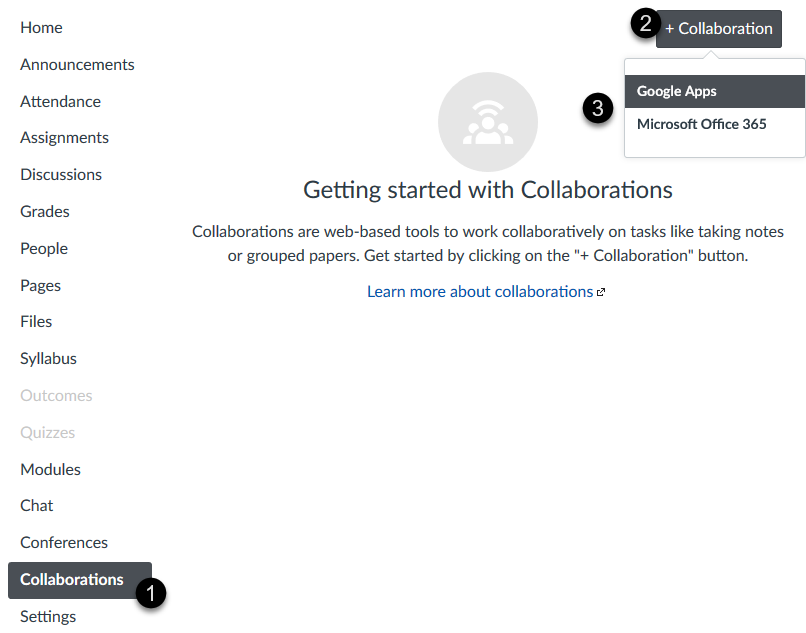Click the external link icon beside collaborations
This screenshot has width=806, height=633.
click(x=603, y=291)
